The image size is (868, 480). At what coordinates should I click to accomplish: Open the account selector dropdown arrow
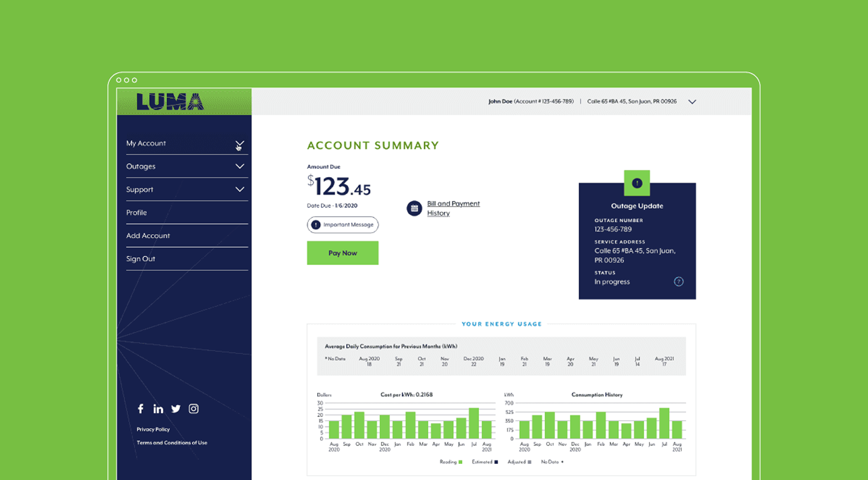(x=692, y=102)
